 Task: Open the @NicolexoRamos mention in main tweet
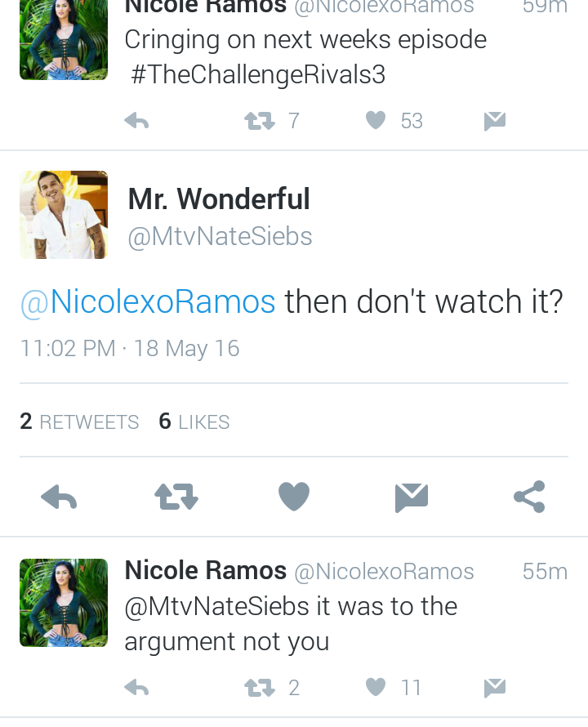pyautogui.click(x=148, y=302)
